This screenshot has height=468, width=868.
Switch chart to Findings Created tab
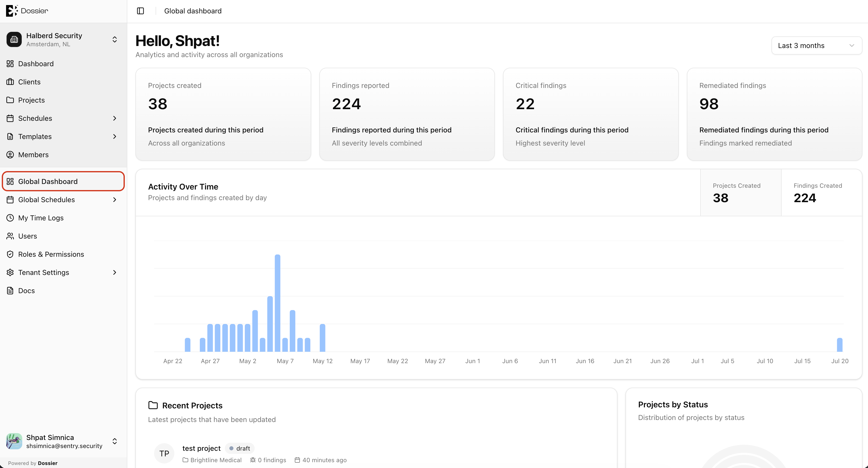822,193
